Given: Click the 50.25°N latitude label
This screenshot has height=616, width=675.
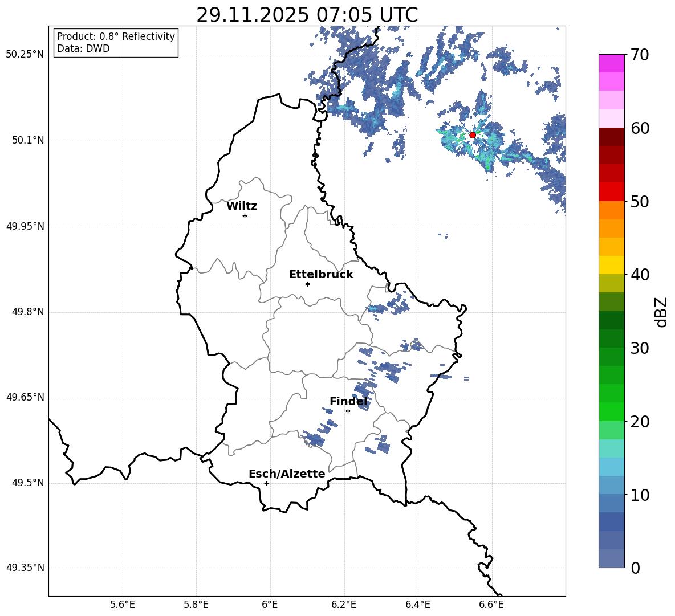Looking at the screenshot, I should [25, 55].
